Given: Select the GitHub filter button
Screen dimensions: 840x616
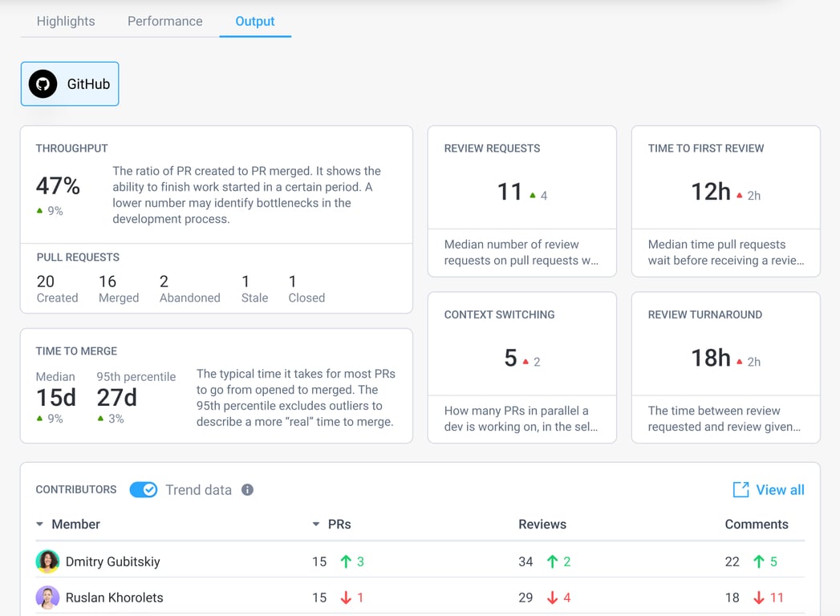Looking at the screenshot, I should coord(70,83).
